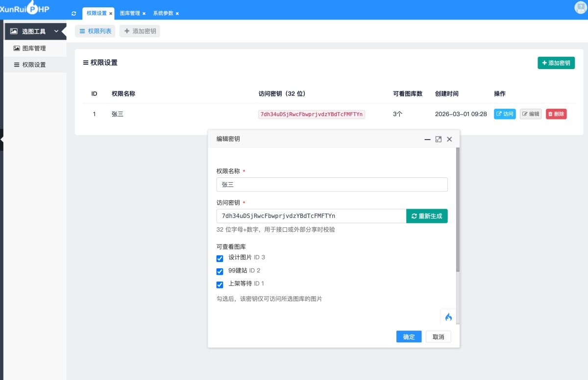588x380 pixels.
Task: Uncheck the 设计图片 ID 3 checkbox
Action: point(220,259)
